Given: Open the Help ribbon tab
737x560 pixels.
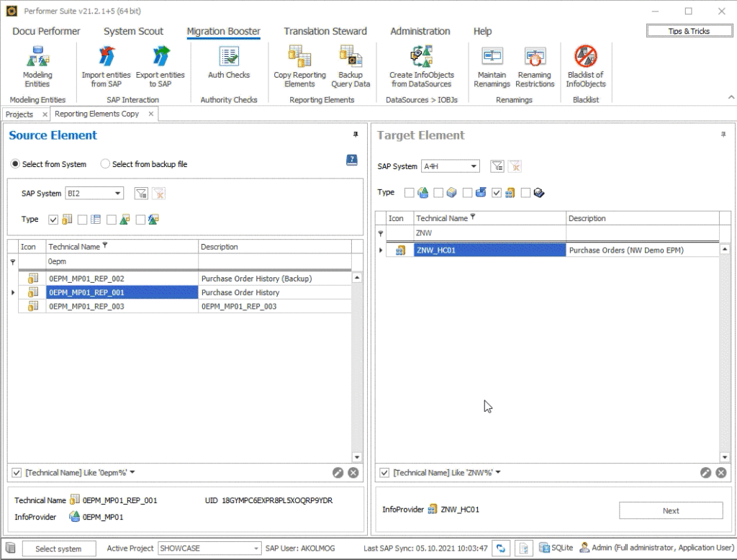Looking at the screenshot, I should point(483,31).
